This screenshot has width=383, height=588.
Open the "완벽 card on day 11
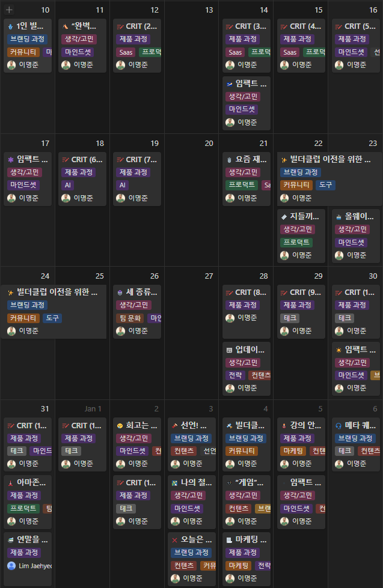tap(84, 26)
